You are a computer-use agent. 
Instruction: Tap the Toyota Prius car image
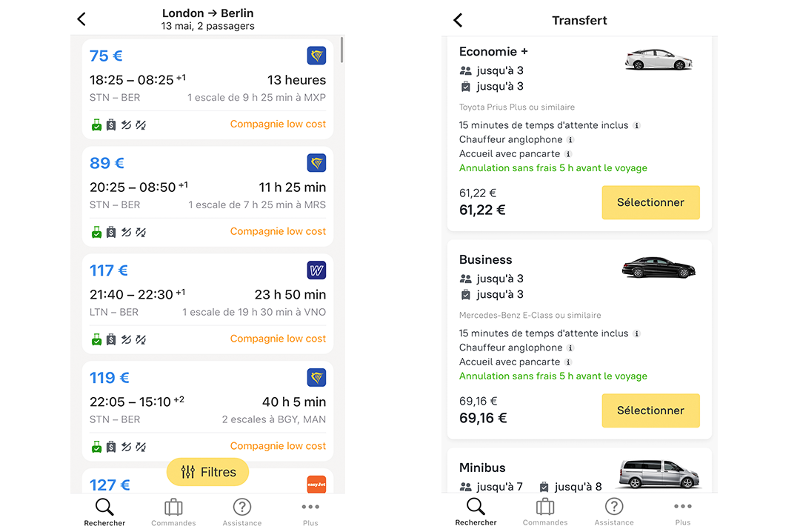[x=658, y=59]
